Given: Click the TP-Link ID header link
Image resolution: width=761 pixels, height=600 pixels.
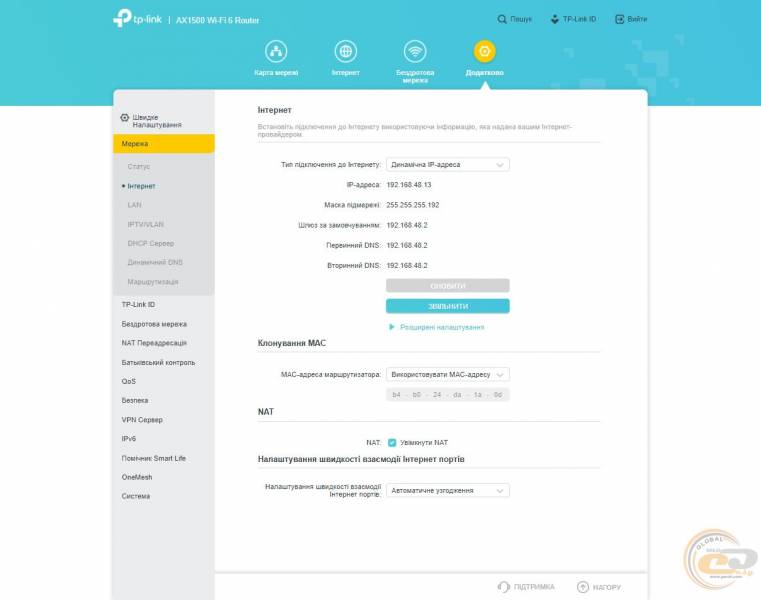Looking at the screenshot, I should tap(579, 19).
